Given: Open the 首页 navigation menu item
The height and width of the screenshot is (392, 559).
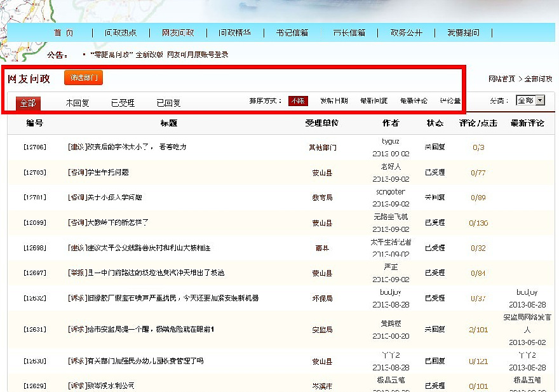Looking at the screenshot, I should 64,33.
